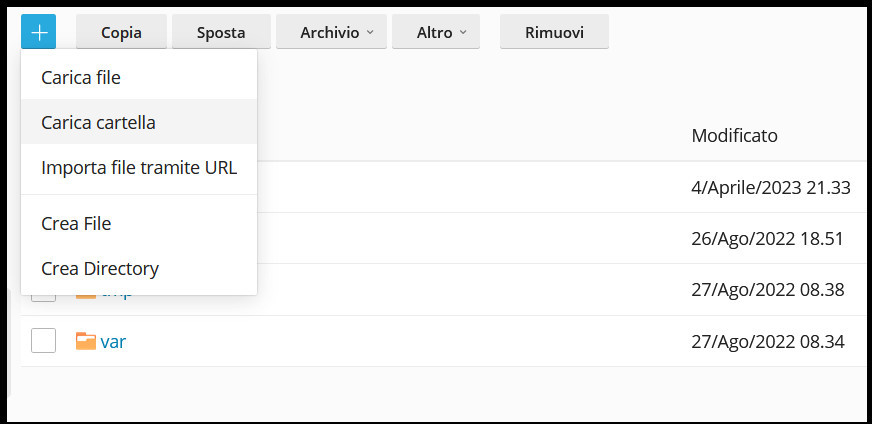The width and height of the screenshot is (872, 424).
Task: Select the row dated 27/Ago/2022 08.38
Action: tap(767, 290)
